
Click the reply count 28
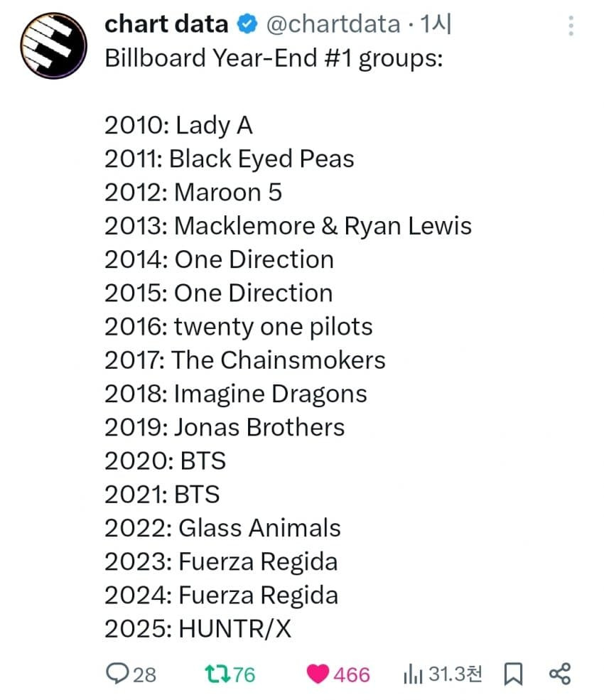(144, 674)
